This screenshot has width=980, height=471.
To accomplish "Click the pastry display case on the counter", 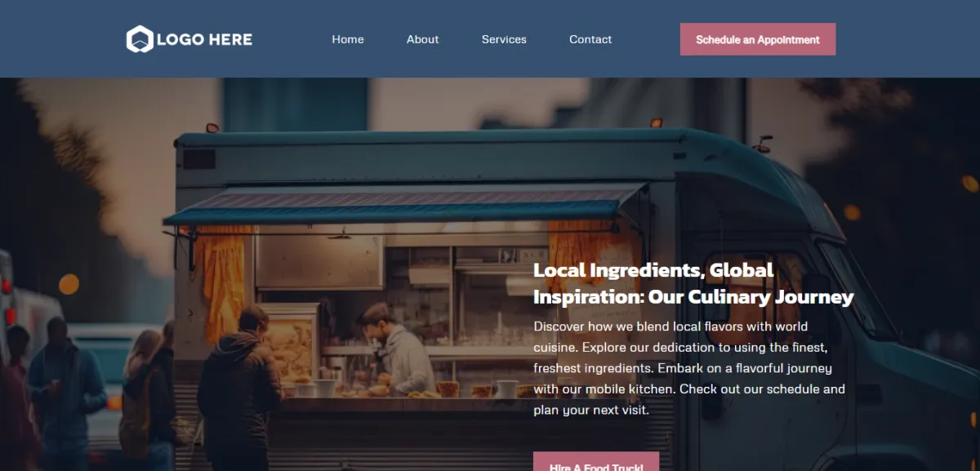I will [x=290, y=344].
